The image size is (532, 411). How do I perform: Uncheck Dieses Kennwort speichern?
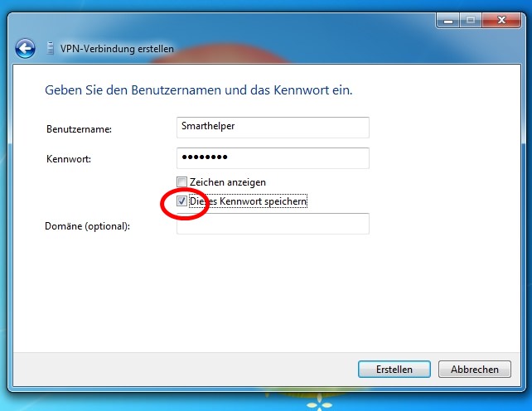click(181, 201)
